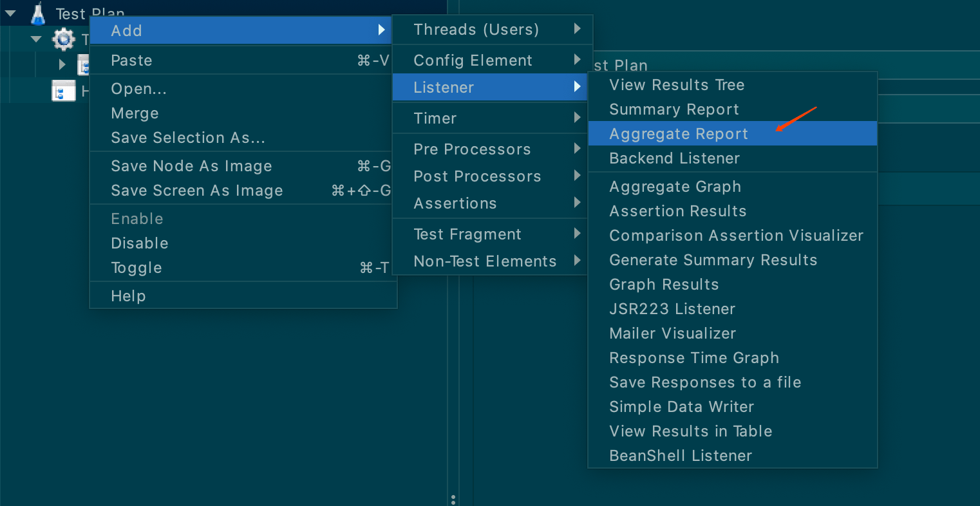Select BeanShell Listener
This screenshot has height=506, width=980.
[733, 456]
